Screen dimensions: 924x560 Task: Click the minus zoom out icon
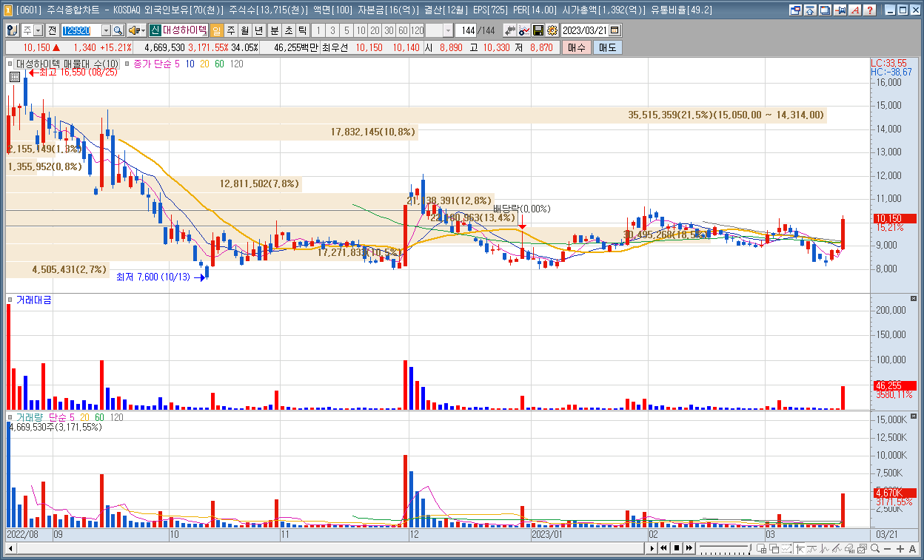point(887,548)
